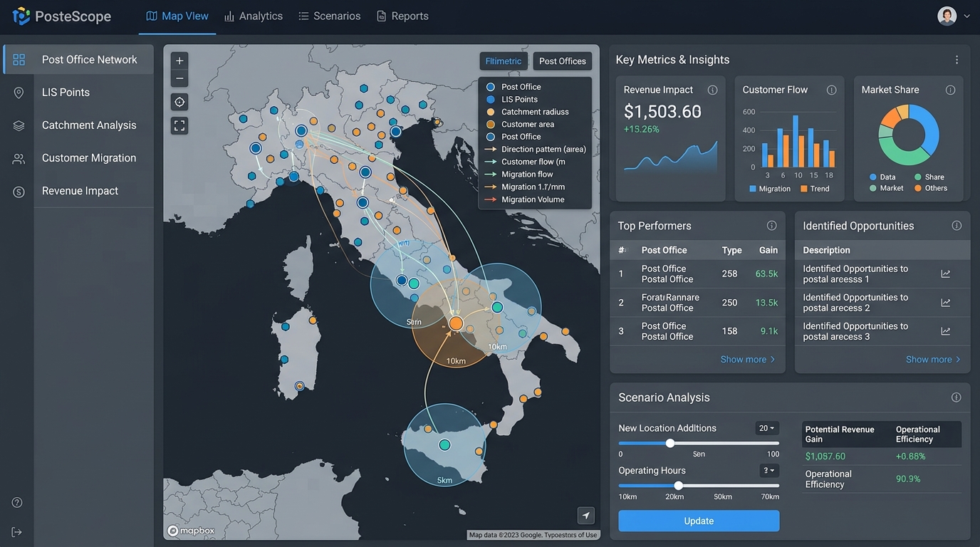The image size is (980, 547).
Task: Open fullscreen map view icon
Action: tap(179, 126)
